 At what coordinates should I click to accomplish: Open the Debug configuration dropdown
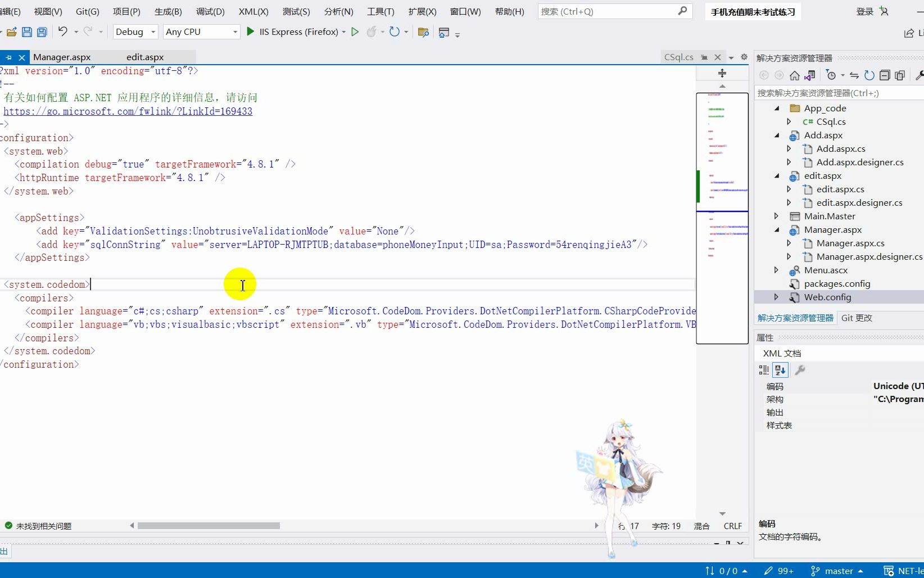click(x=135, y=32)
